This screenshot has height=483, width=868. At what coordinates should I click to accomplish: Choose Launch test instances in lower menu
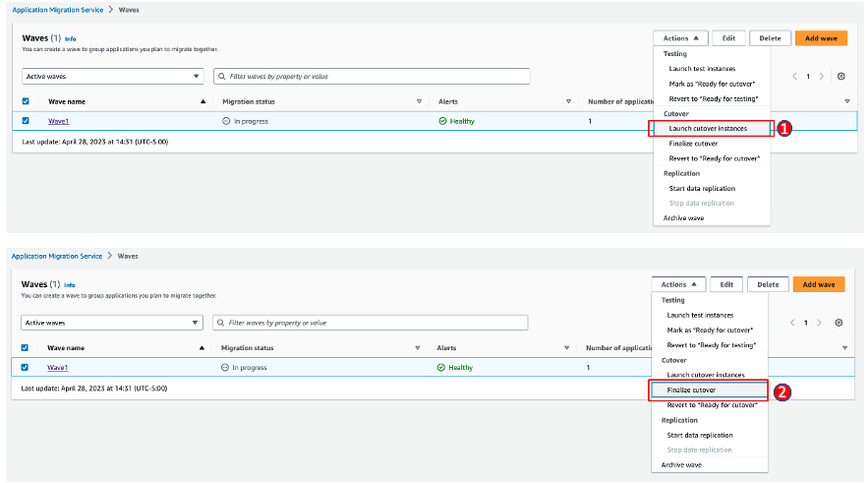(x=700, y=315)
